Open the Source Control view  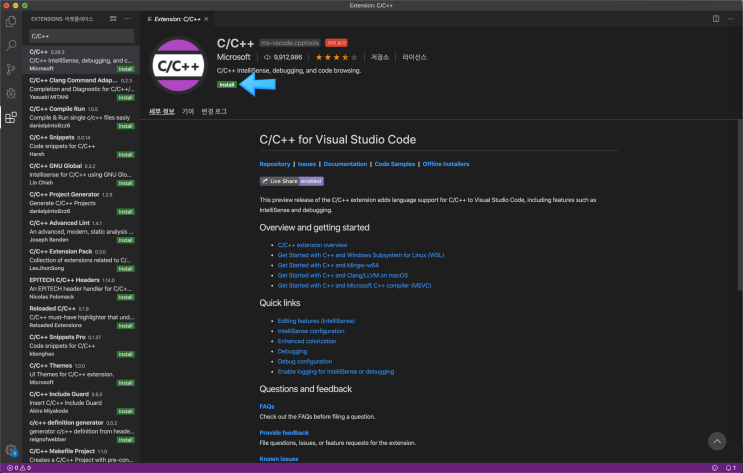11,69
